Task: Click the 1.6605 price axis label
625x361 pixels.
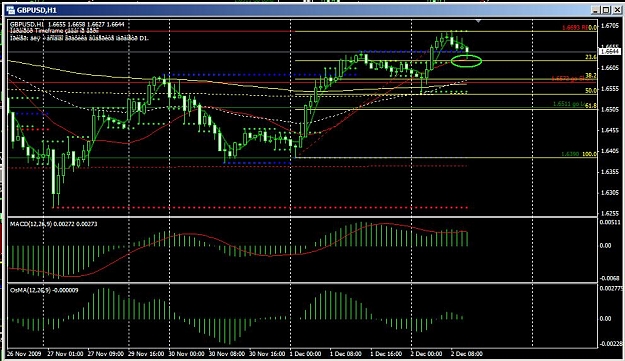Action: 610,68
